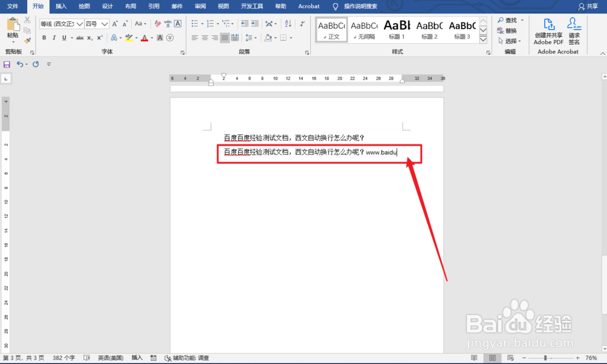Click the zoom-in plus button in status bar
The image size is (607, 364).
(578, 358)
